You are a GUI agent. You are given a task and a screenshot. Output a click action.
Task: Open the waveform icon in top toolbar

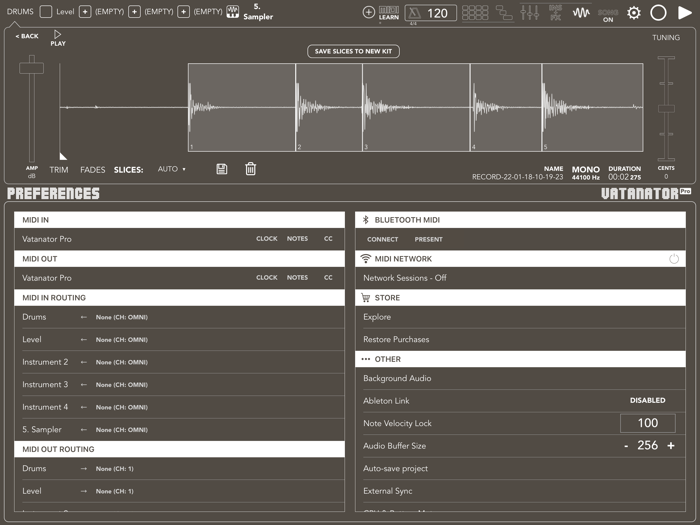point(581,13)
